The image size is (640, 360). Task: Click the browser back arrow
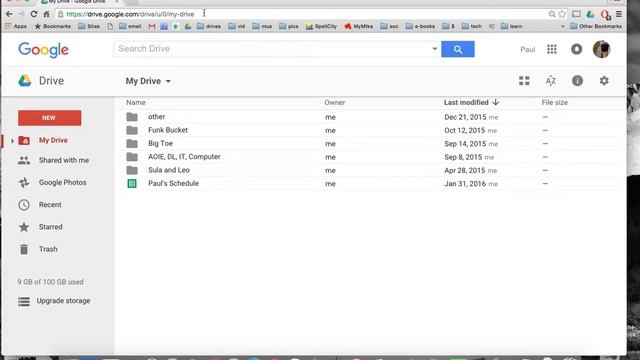click(x=9, y=14)
